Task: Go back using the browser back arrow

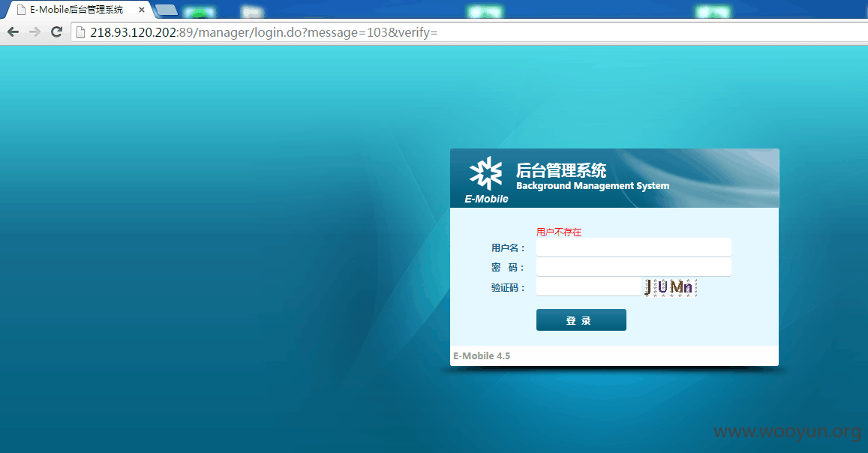Action: pyautogui.click(x=14, y=32)
